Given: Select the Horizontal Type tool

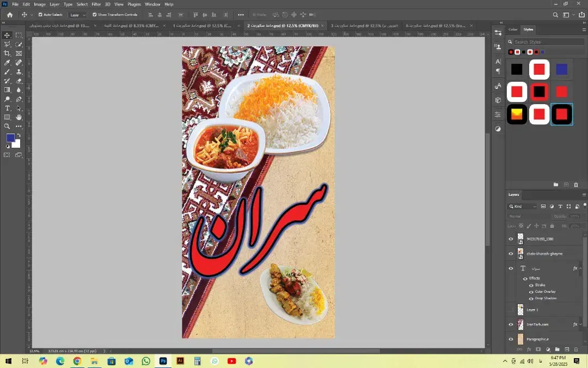Looking at the screenshot, I should (7, 108).
